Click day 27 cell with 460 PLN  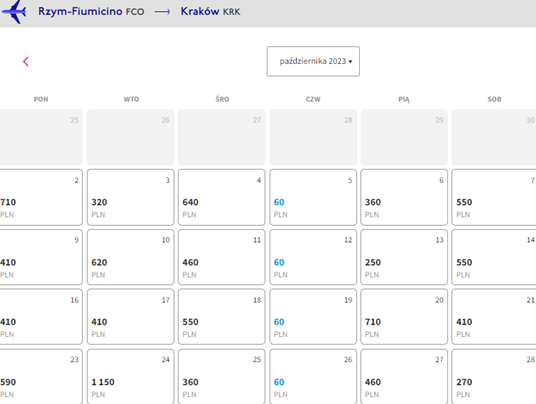[x=404, y=377]
